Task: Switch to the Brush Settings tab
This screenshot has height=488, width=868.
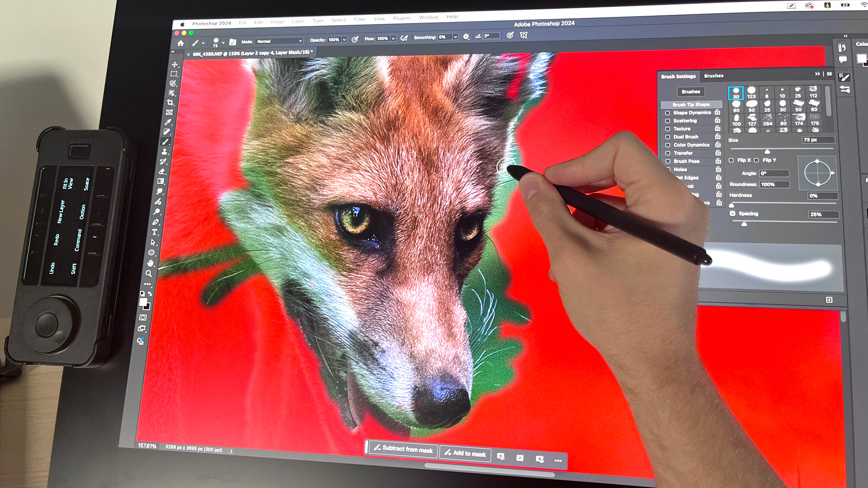Action: click(678, 77)
